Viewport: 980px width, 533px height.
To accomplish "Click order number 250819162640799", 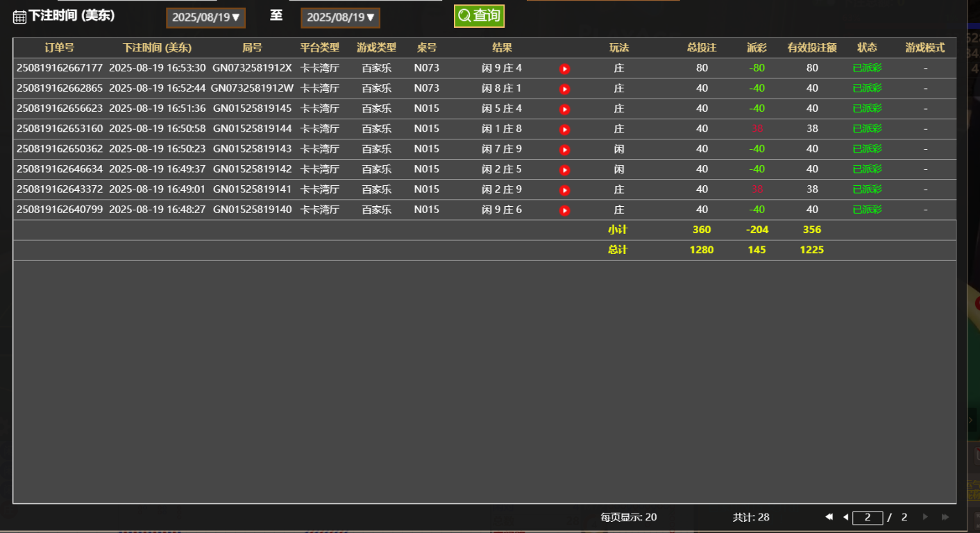I will point(60,210).
